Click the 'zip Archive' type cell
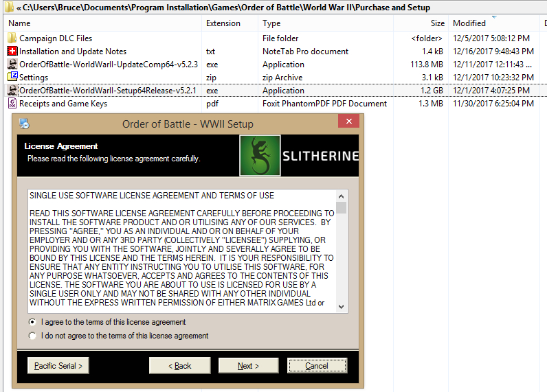Viewport: 547px width, 392px height. pyautogui.click(x=282, y=78)
